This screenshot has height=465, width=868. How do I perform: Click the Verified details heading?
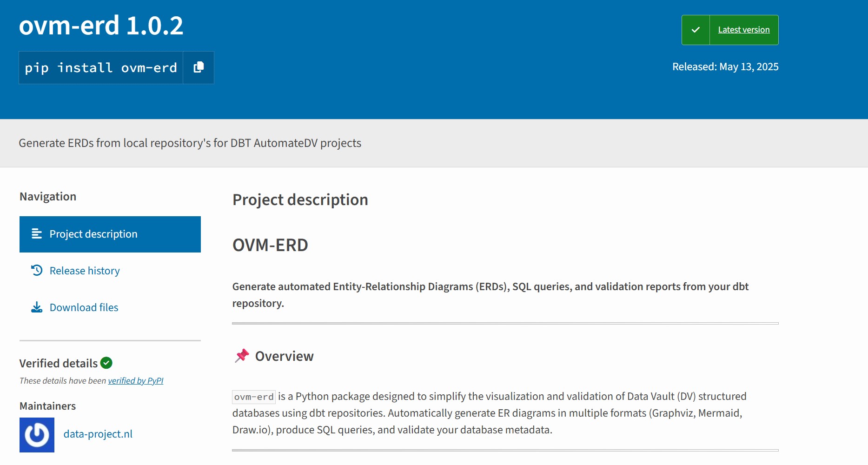(x=59, y=363)
